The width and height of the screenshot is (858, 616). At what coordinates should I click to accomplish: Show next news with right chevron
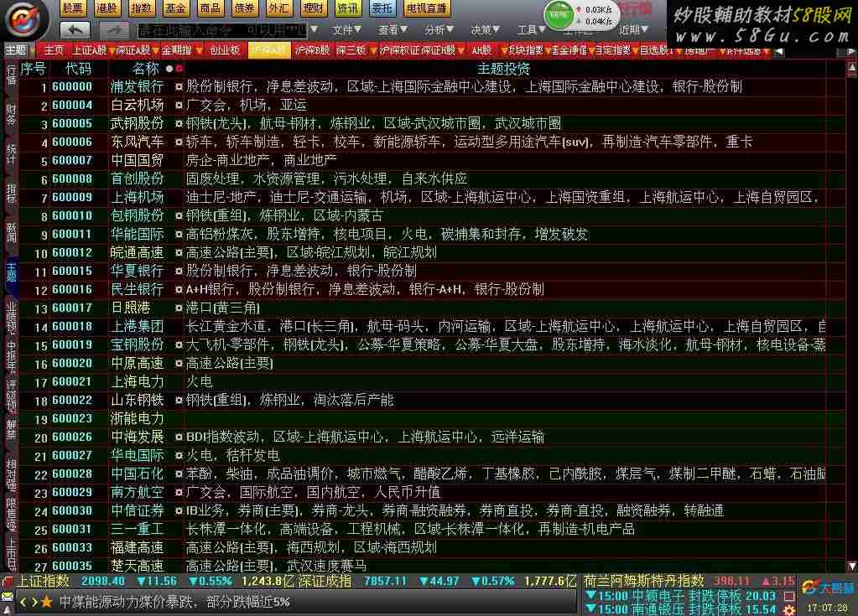(x=34, y=602)
